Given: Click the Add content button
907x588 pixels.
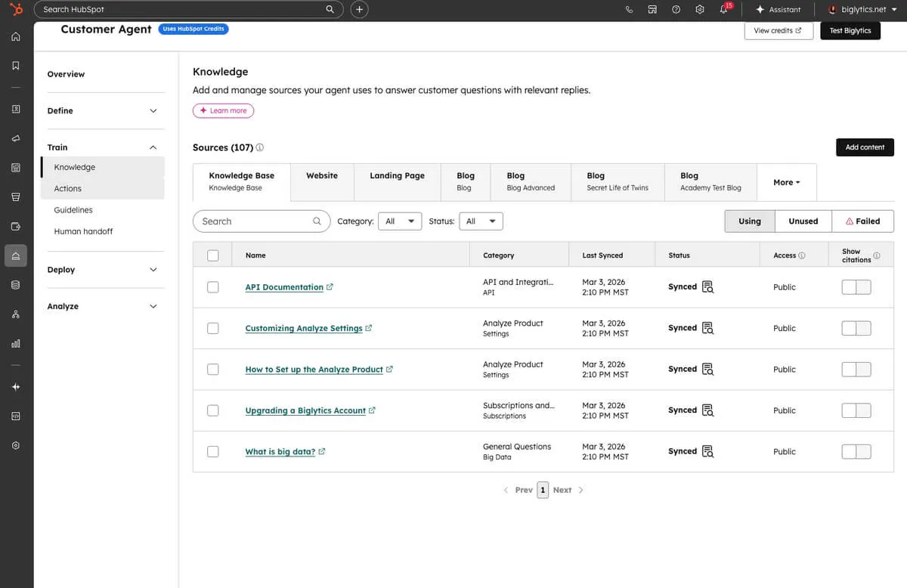Looking at the screenshot, I should tap(865, 147).
